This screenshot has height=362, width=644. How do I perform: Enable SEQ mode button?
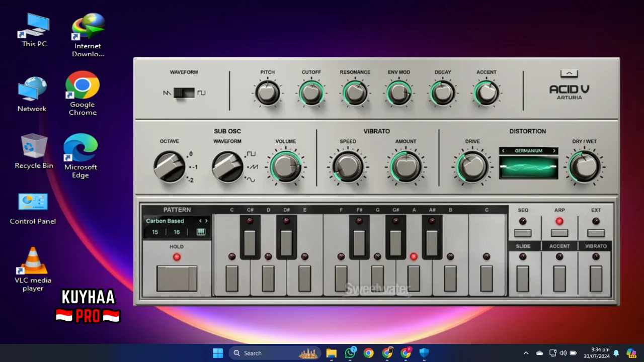coord(523,233)
